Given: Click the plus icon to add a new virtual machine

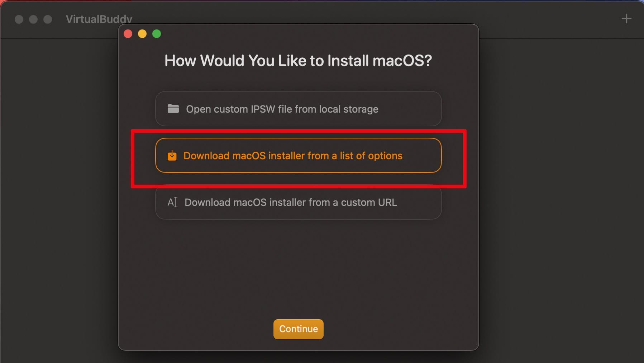Looking at the screenshot, I should click(626, 18).
